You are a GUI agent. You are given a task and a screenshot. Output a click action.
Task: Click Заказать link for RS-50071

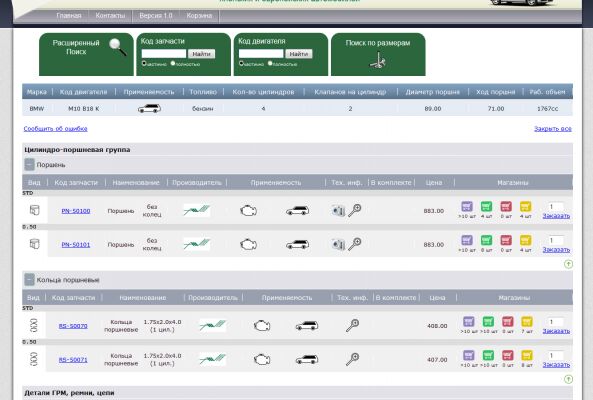pyautogui.click(x=556, y=364)
